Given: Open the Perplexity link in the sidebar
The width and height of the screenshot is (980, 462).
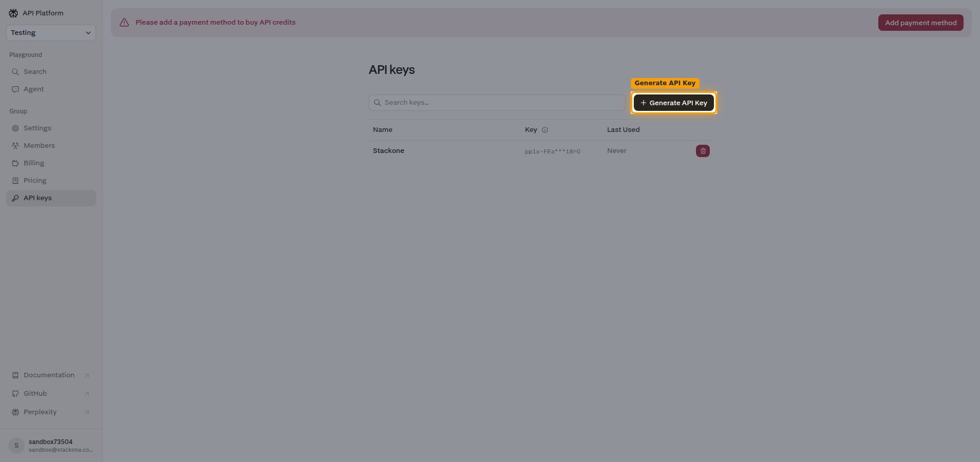Looking at the screenshot, I should tap(51, 412).
